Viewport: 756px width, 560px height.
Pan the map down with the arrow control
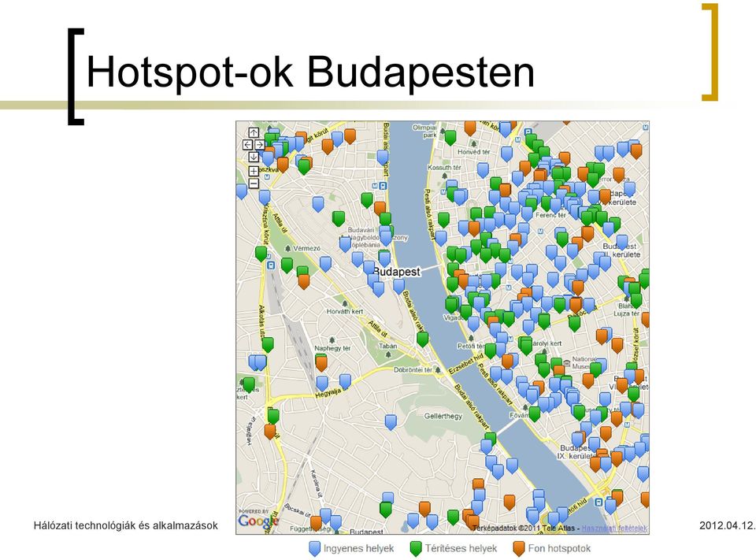254,157
